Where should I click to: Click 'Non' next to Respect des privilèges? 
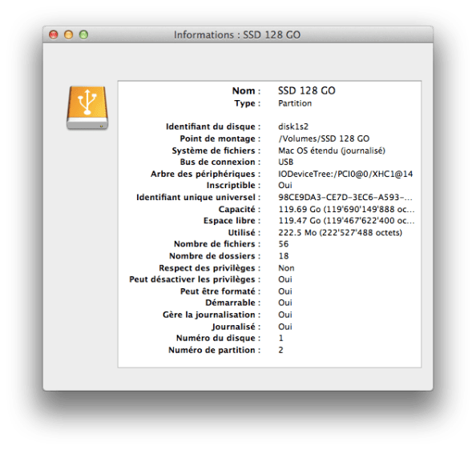286,268
